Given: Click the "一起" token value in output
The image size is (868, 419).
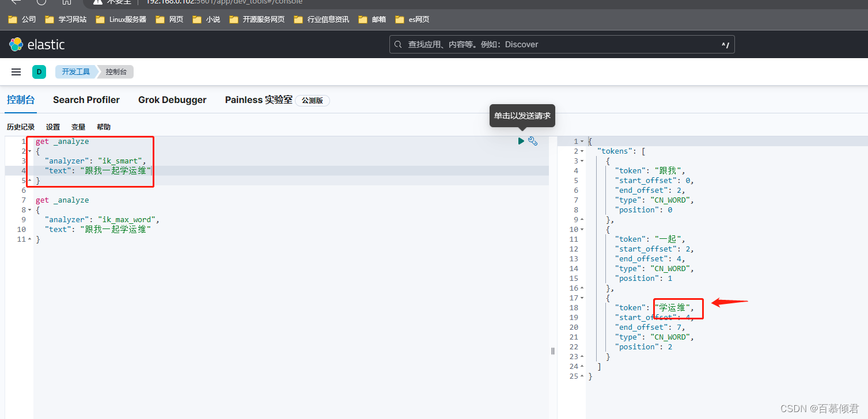Looking at the screenshot, I should (x=668, y=239).
